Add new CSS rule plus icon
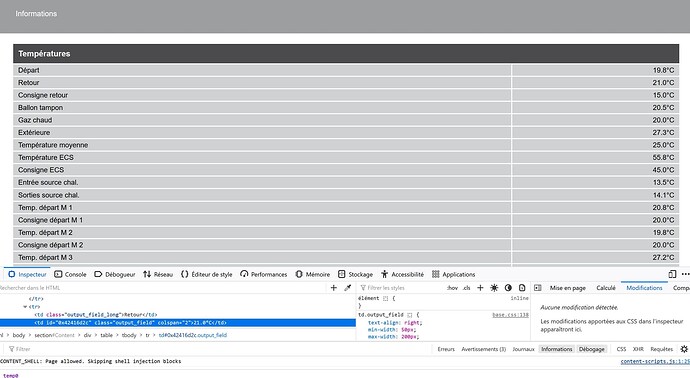The width and height of the screenshot is (690, 378). (481, 288)
